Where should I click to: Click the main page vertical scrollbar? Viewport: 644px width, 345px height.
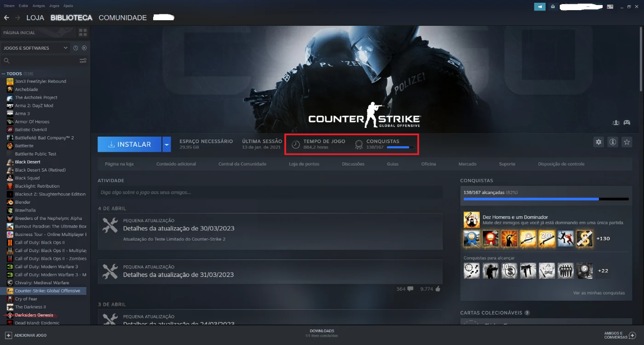(641, 59)
